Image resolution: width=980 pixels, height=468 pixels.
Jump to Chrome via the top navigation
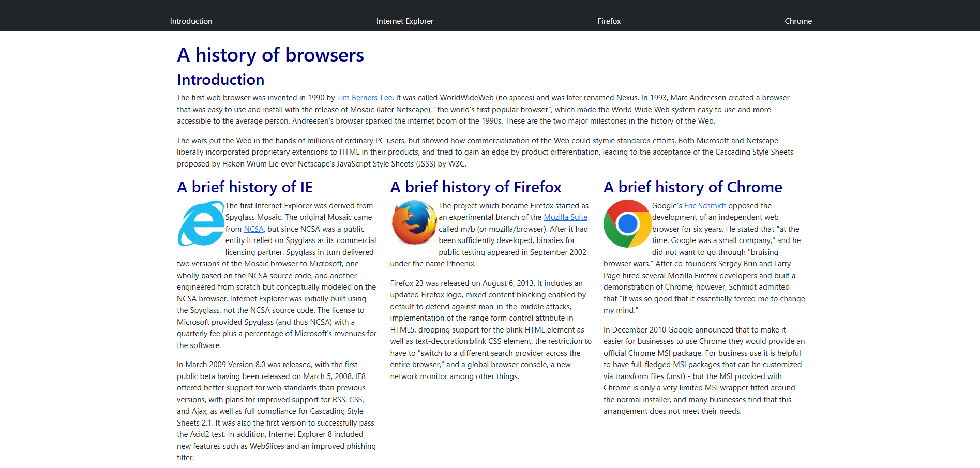point(798,21)
